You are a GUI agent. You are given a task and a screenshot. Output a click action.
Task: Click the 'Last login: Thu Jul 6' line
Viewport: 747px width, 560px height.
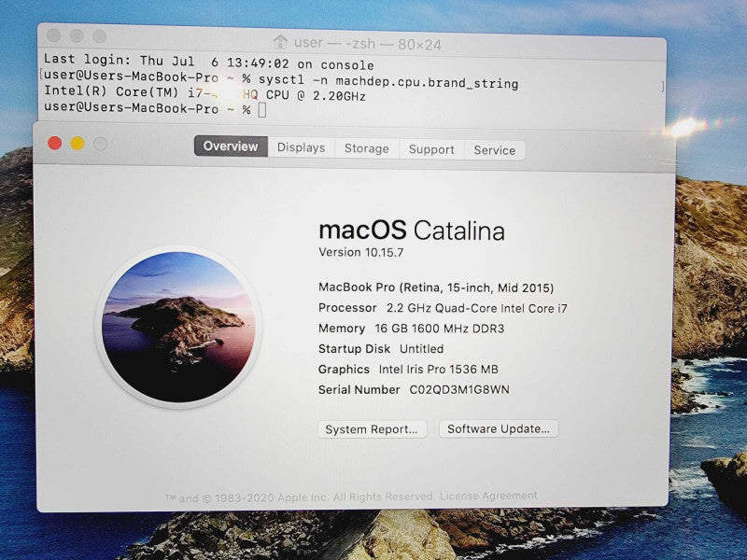tap(208, 62)
